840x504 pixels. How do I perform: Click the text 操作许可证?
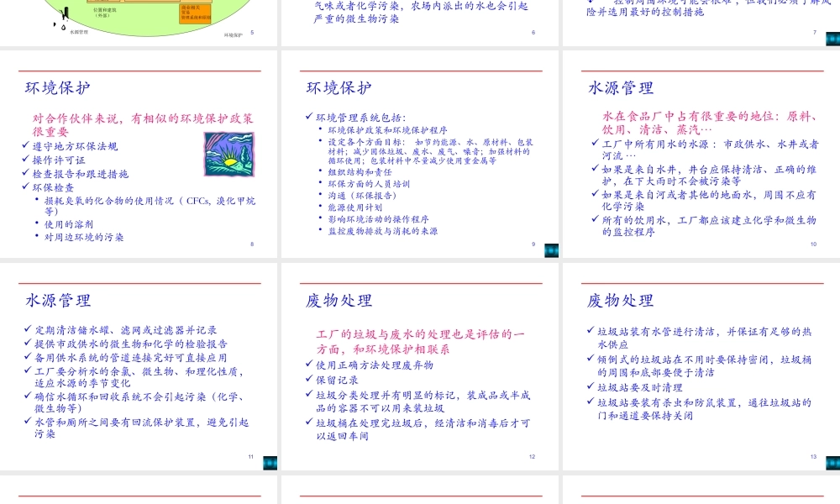59,160
